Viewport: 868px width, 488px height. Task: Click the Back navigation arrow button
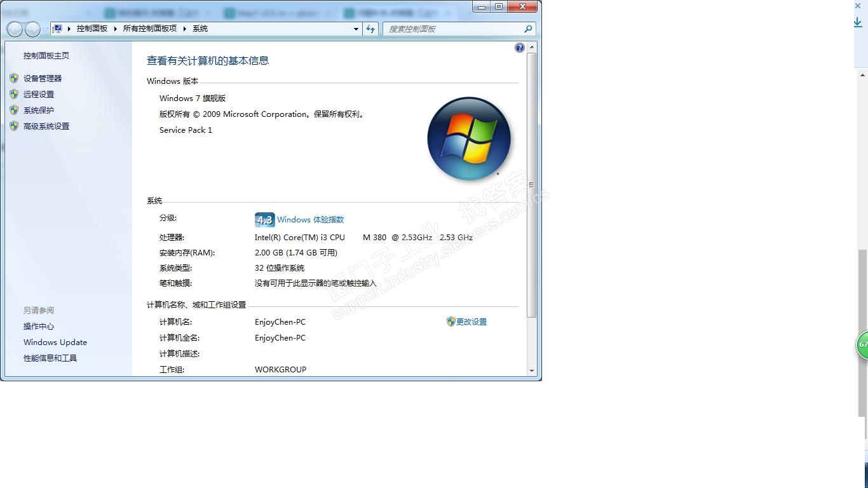coord(15,29)
